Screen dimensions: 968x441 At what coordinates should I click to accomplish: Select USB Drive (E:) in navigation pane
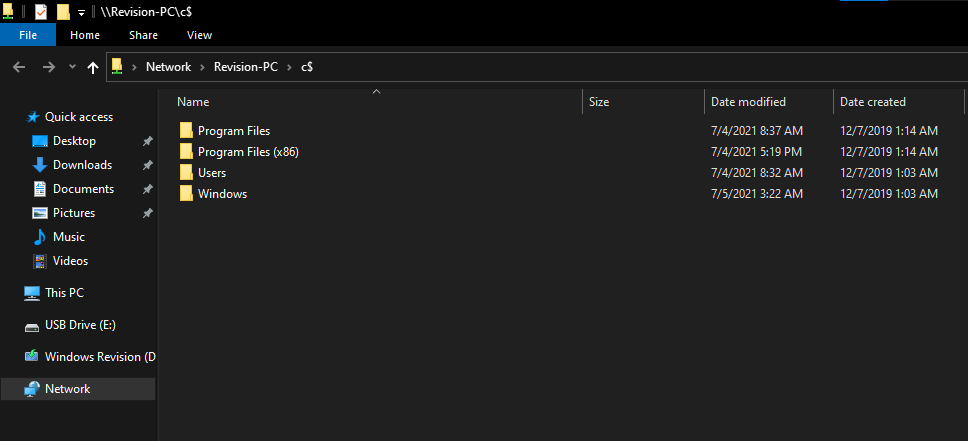pos(80,325)
